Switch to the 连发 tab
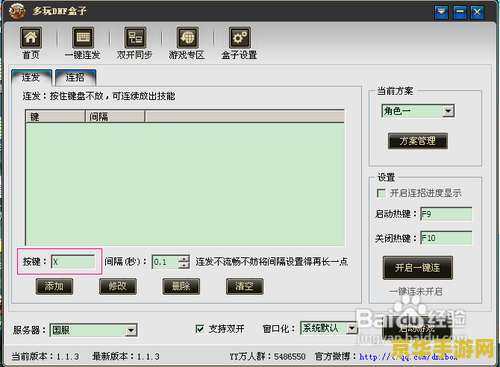This screenshot has height=367, width=500. coord(31,78)
